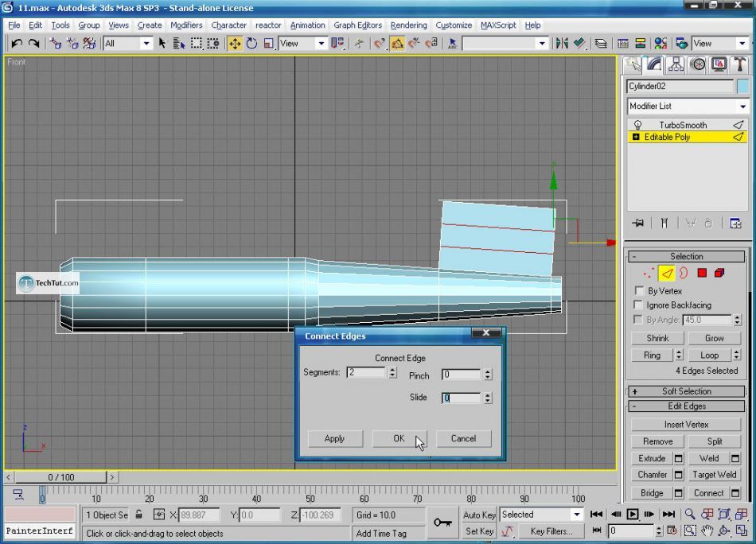Click the Cylinder02 object color swatch

(743, 86)
